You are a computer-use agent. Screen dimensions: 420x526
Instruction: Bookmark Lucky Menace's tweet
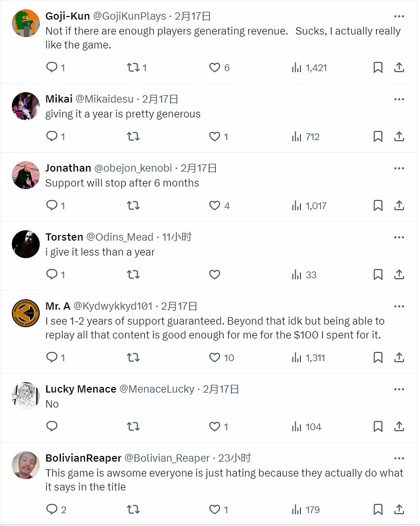378,427
